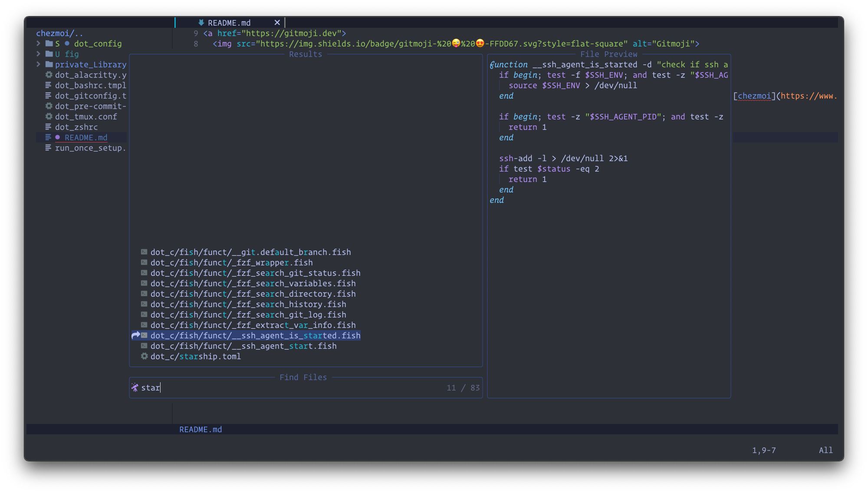Click terminal icon beside _fzf_search_directory.fish
This screenshot has height=493, width=868.
click(144, 294)
